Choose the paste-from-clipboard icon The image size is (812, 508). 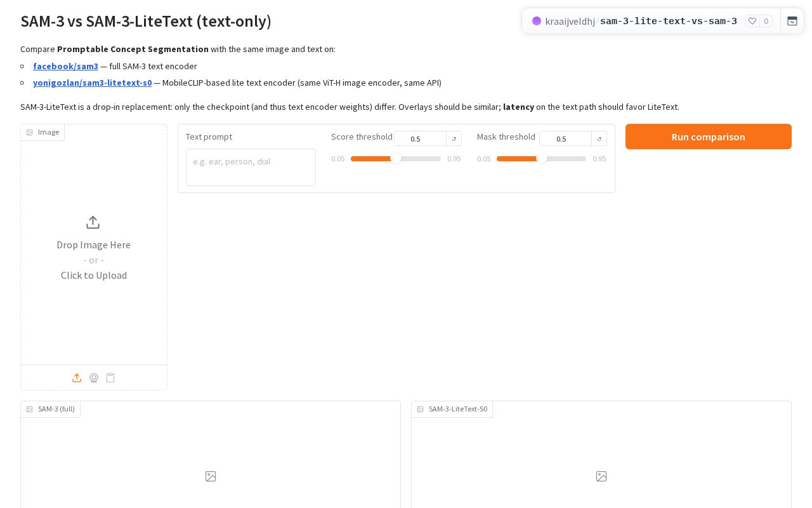tap(110, 378)
